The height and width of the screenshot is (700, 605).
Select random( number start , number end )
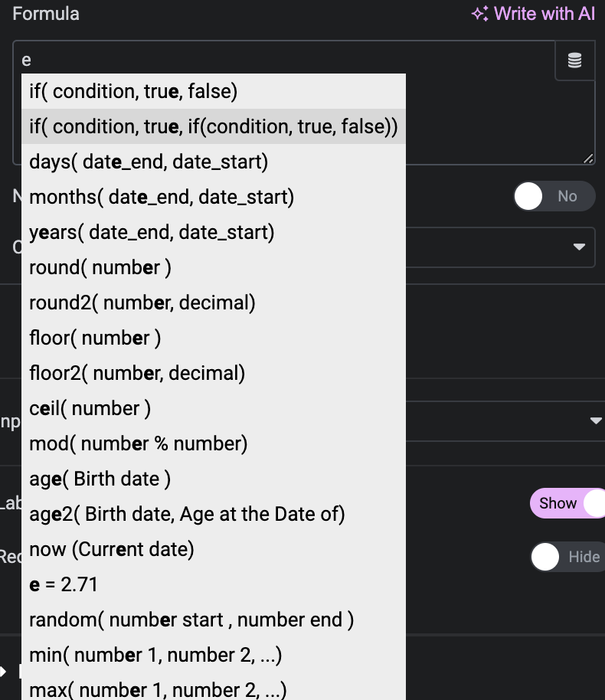coord(214,620)
